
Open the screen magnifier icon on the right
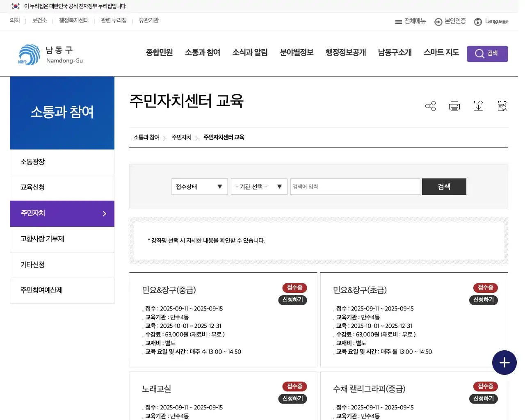click(x=502, y=106)
